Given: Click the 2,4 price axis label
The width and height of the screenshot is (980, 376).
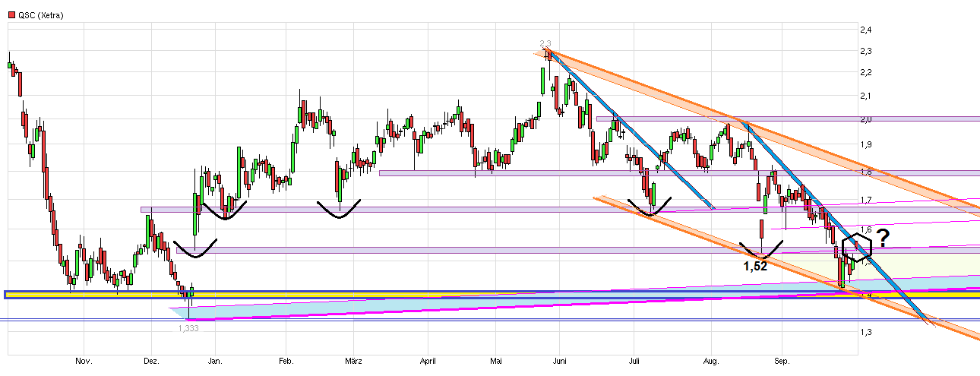Looking at the screenshot, I should (865, 30).
